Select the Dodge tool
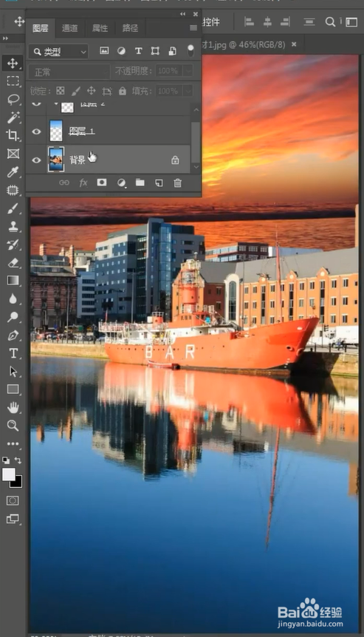The width and height of the screenshot is (364, 637). tap(13, 317)
